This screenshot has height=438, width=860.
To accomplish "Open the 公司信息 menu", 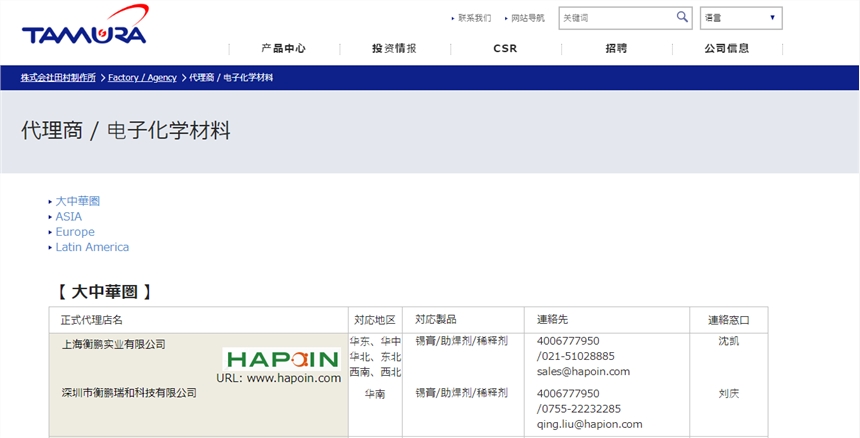I will 727,48.
